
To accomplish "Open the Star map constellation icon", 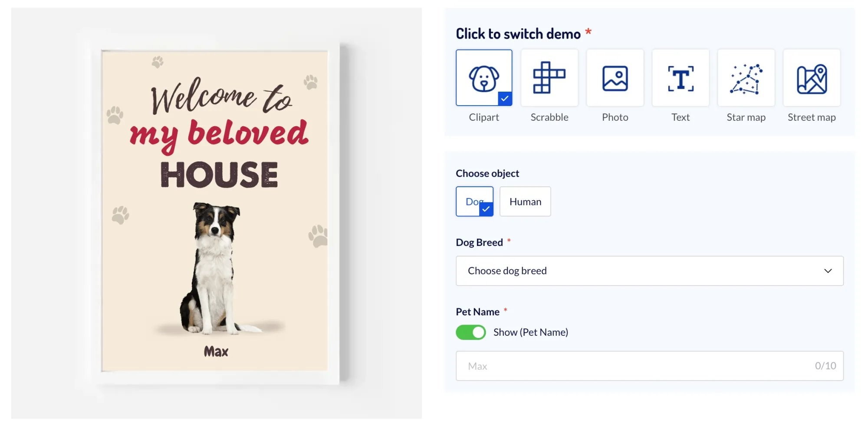I will 746,78.
